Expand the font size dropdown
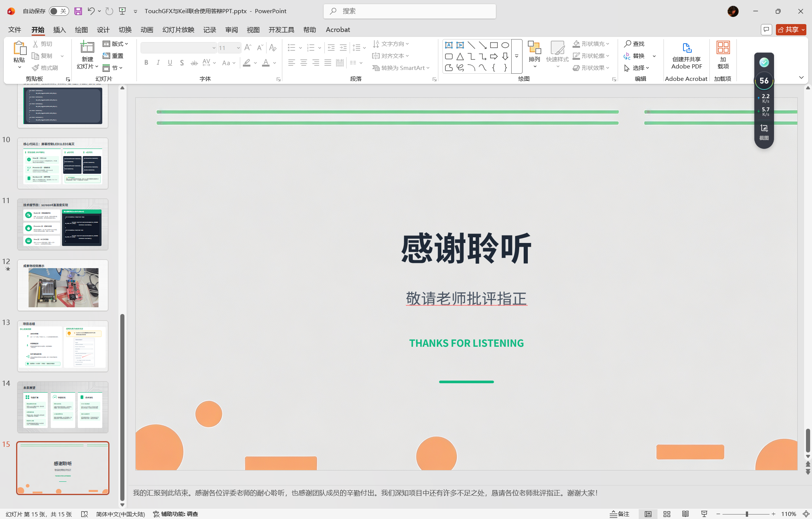This screenshot has height=519, width=812. tap(238, 48)
